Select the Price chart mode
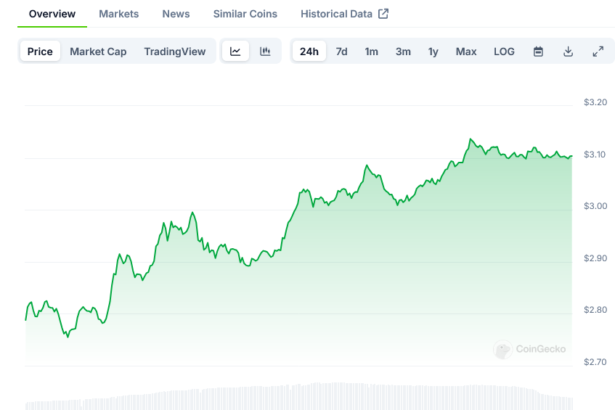This screenshot has width=615, height=410. pos(40,51)
